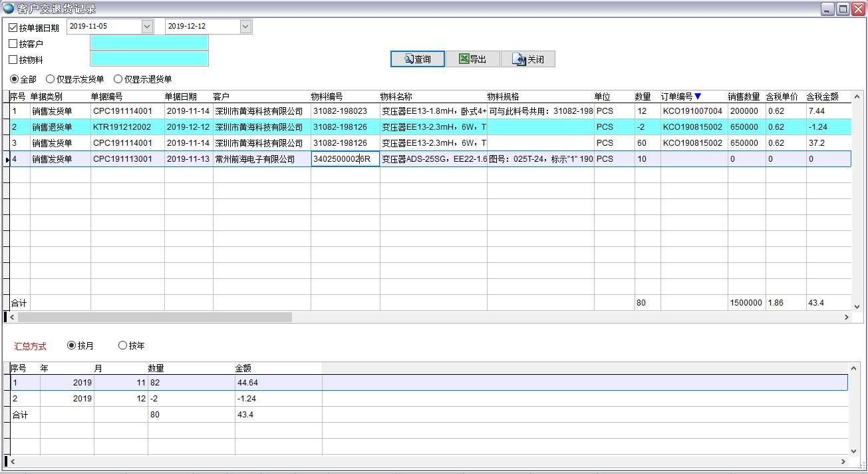Viewport: 868px width, 474px height.
Task: Tick the 按物料 checkbox
Action: [13, 59]
